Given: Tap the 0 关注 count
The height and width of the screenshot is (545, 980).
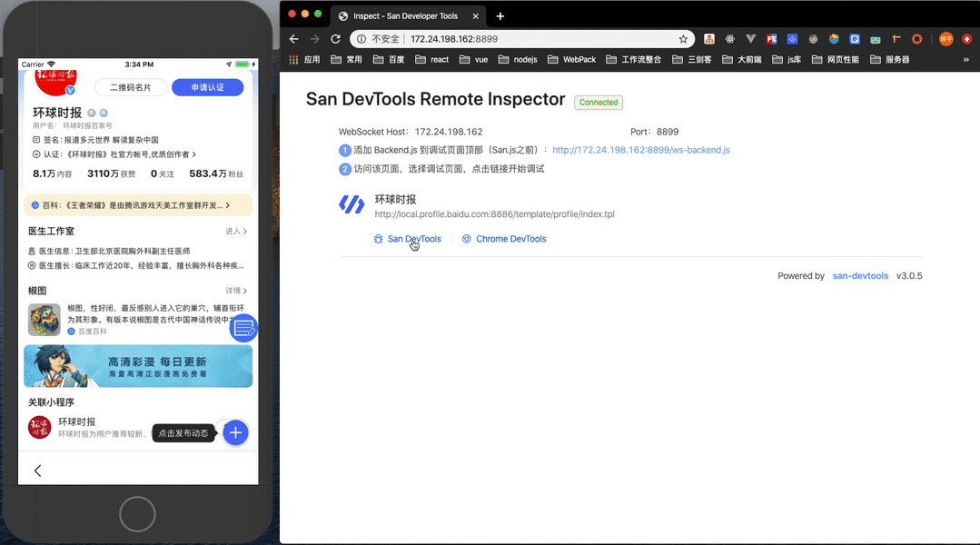Looking at the screenshot, I should [x=163, y=173].
